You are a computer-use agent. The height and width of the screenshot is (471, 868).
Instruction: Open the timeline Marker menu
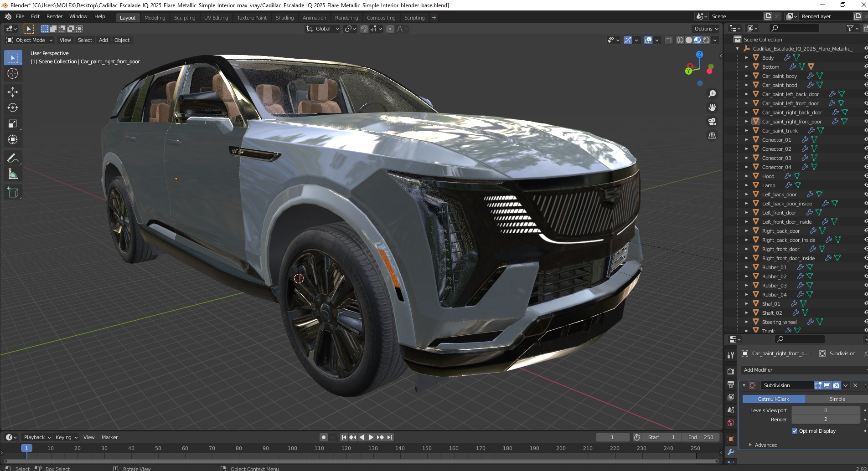click(x=109, y=437)
